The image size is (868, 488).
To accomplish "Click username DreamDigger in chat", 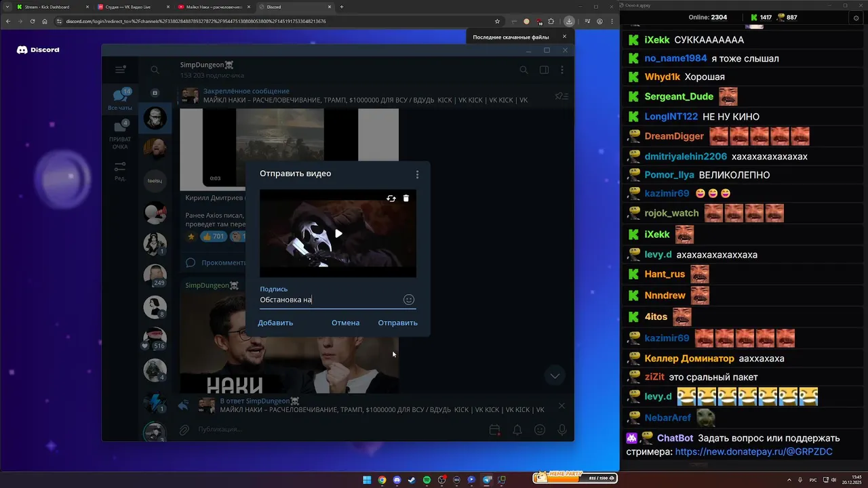I will [x=674, y=136].
